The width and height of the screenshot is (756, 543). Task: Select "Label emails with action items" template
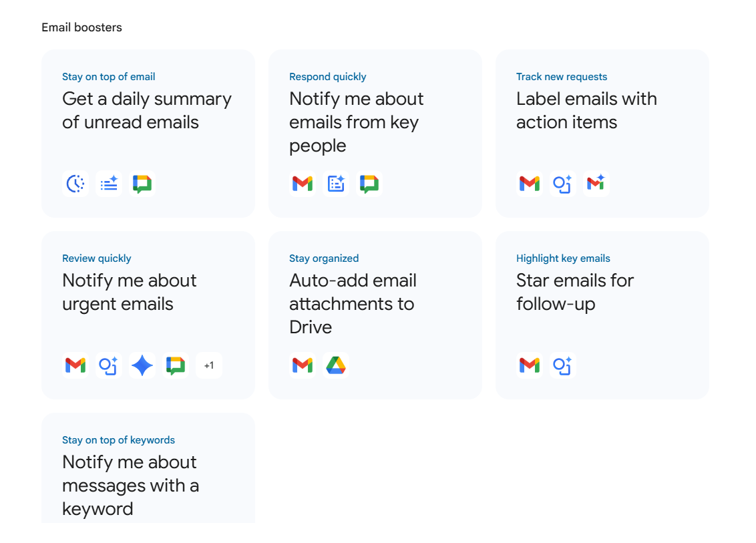pos(586,110)
